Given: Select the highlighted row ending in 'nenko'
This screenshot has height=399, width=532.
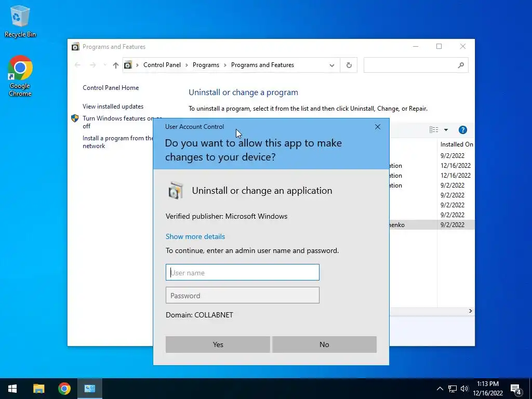Looking at the screenshot, I should [x=432, y=224].
